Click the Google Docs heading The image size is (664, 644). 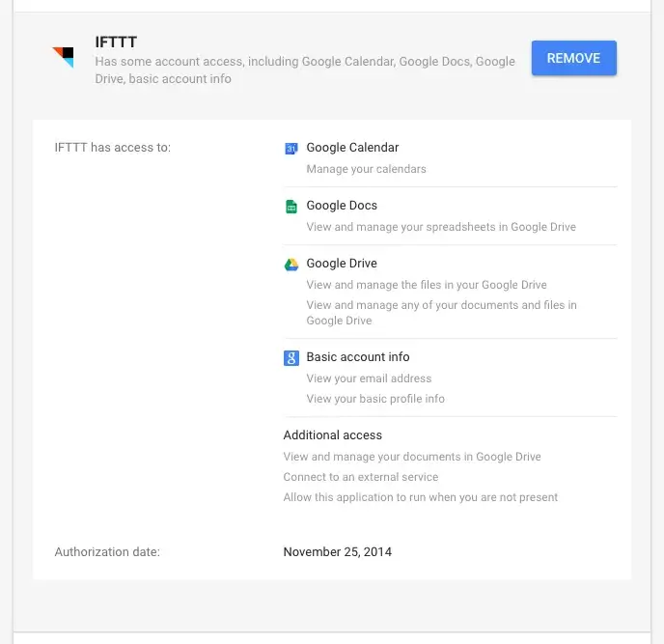point(342,206)
